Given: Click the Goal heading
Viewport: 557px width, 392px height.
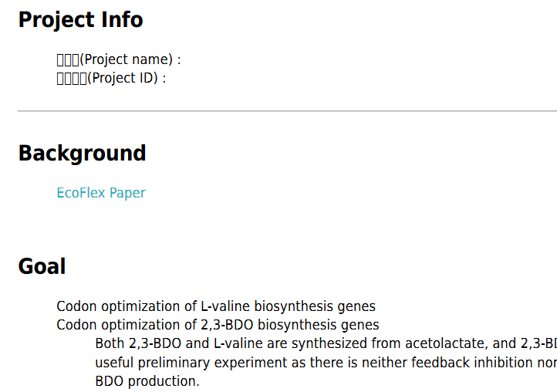Looking at the screenshot, I should 42,266.
